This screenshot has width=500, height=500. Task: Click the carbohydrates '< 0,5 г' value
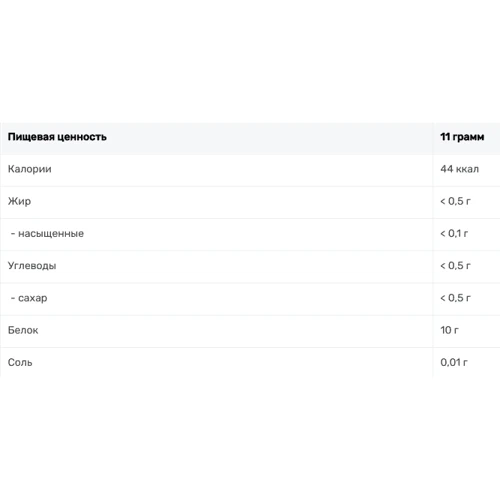click(455, 266)
